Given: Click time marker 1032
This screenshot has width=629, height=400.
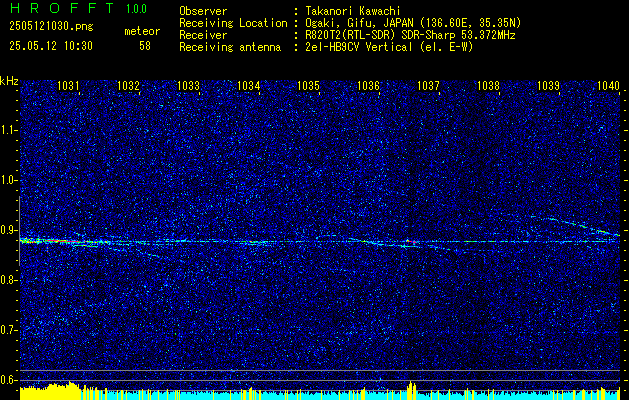Looking at the screenshot, I should 128,85.
